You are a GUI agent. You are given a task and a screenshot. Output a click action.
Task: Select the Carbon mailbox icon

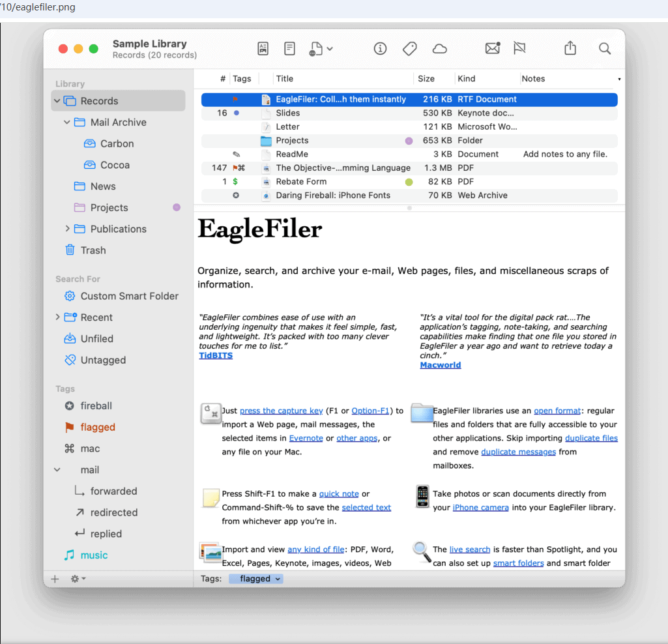(89, 143)
